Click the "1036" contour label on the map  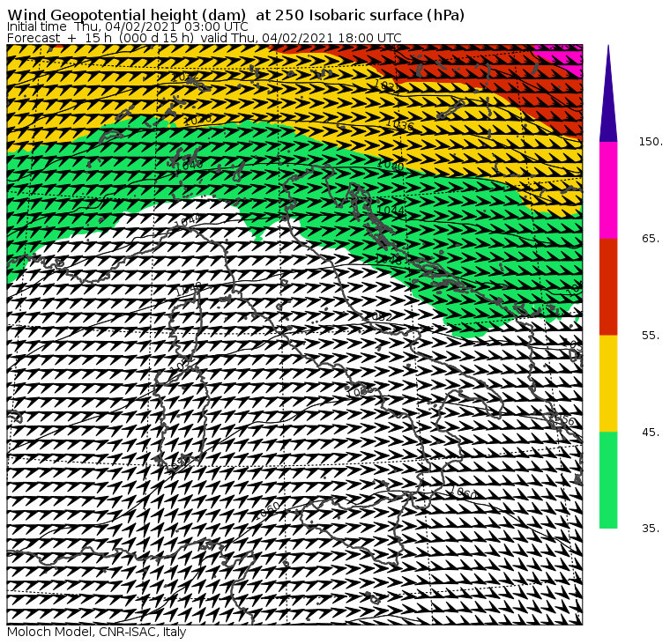coord(400,125)
